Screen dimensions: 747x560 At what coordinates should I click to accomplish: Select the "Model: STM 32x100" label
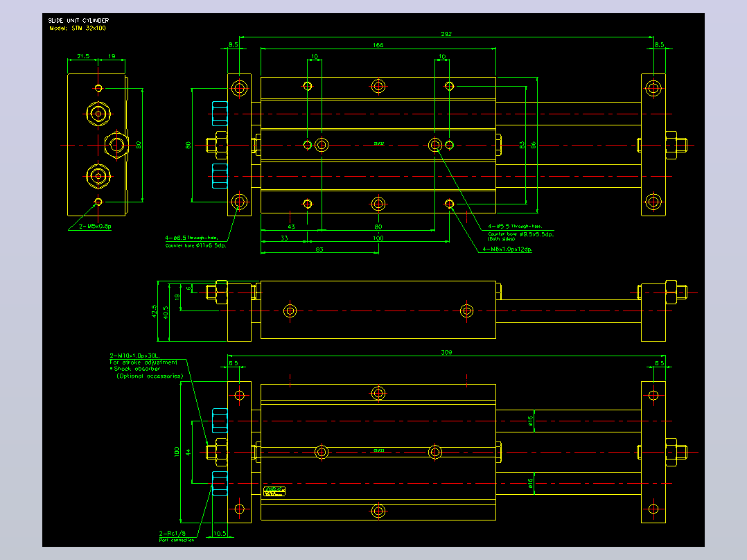(x=78, y=28)
